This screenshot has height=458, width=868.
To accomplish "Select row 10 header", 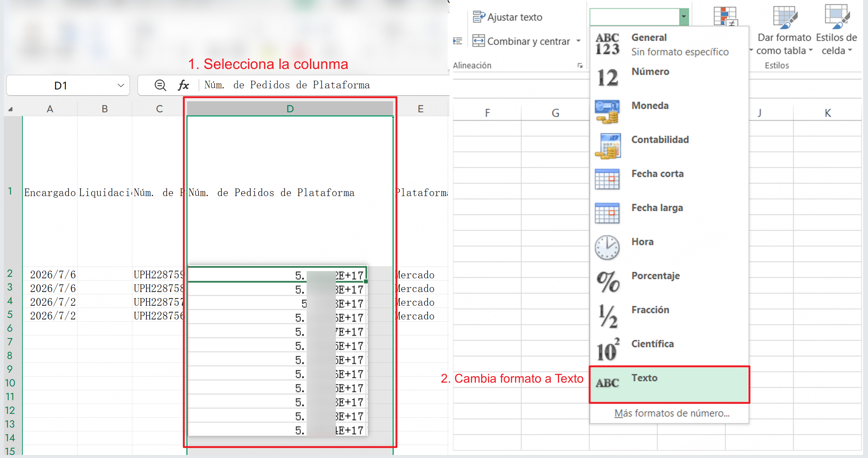I will 10,383.
